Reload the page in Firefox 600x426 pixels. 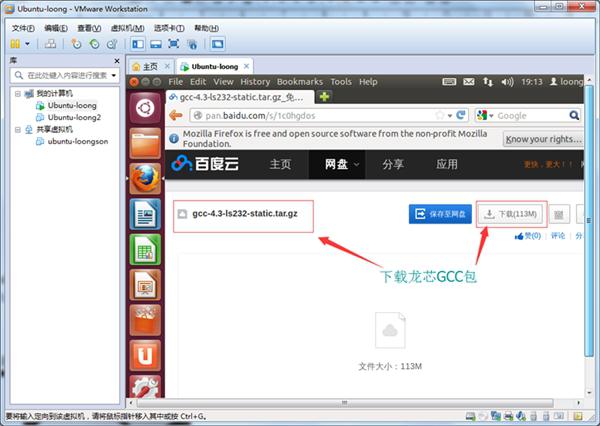pos(461,115)
